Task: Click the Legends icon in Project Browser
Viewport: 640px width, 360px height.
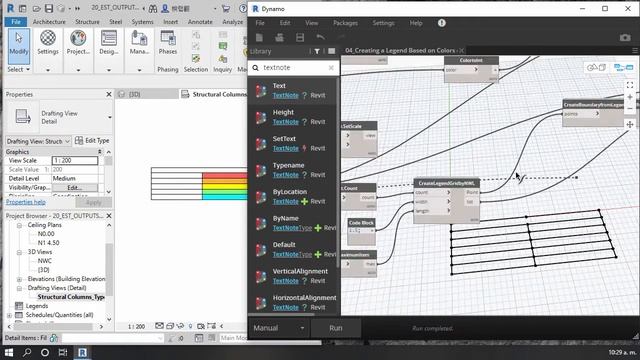Action: pyautogui.click(x=19, y=306)
